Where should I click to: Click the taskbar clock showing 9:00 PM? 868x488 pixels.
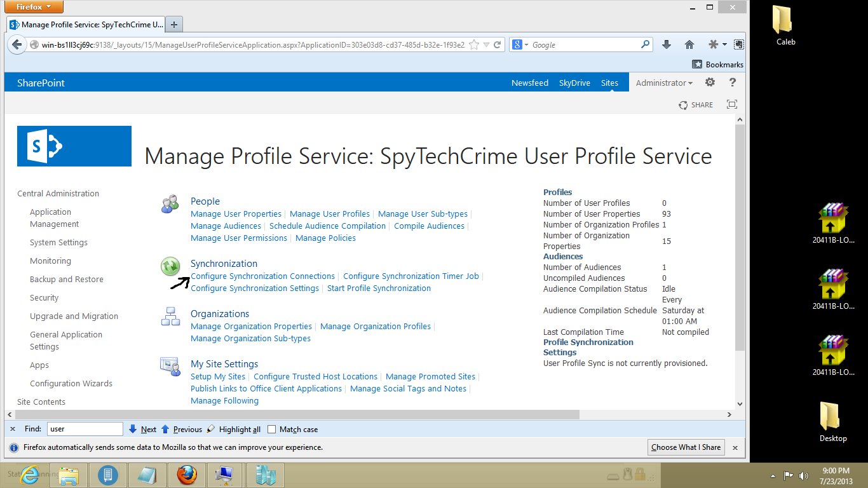click(836, 475)
